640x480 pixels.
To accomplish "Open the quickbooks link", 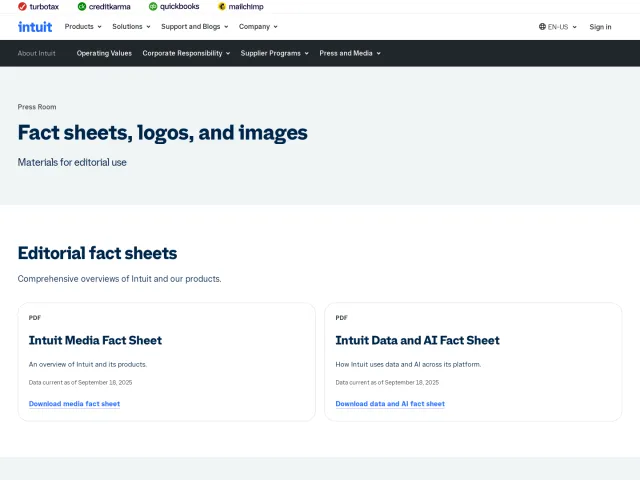I will [174, 7].
